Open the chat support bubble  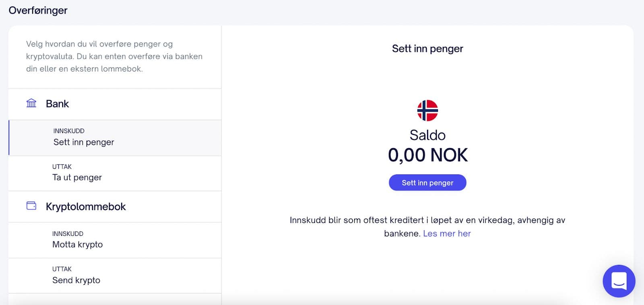pyautogui.click(x=619, y=281)
